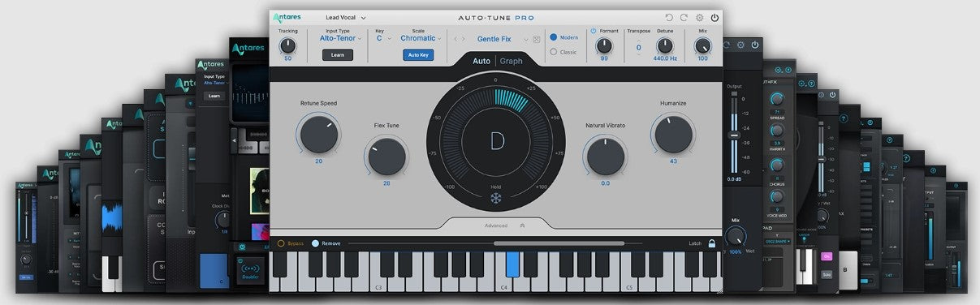Image resolution: width=980 pixels, height=305 pixels.
Task: Open the settings gear in Auto-Tune Pro
Action: [x=699, y=17]
